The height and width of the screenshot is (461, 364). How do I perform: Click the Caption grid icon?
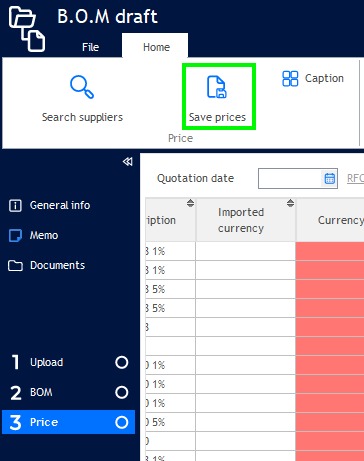(x=290, y=79)
